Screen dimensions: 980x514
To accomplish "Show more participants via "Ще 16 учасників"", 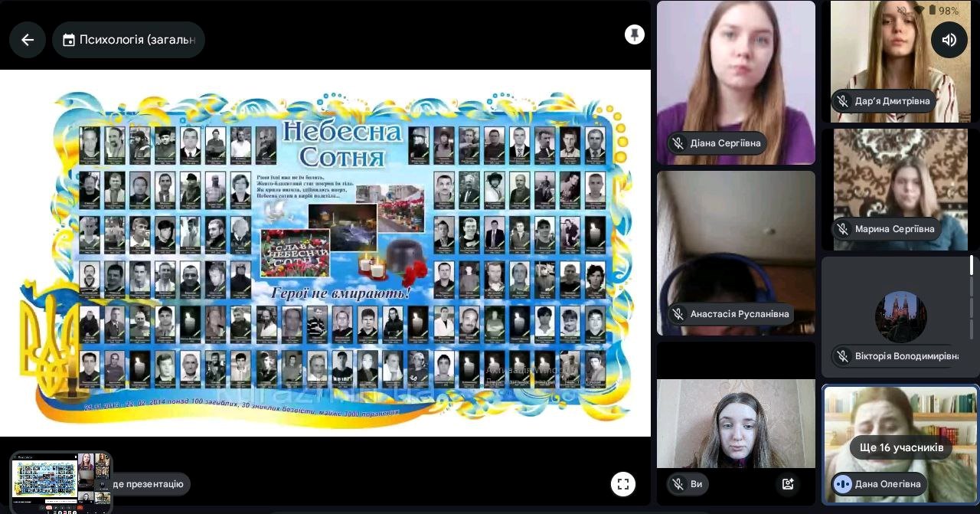I will (x=900, y=447).
